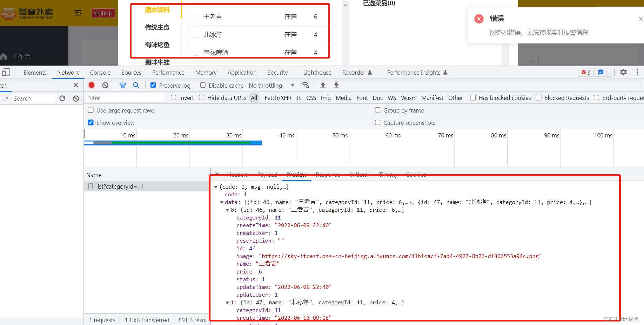Screen dimensions: 644x325
Task: Close the search panel
Action: [x=76, y=85]
